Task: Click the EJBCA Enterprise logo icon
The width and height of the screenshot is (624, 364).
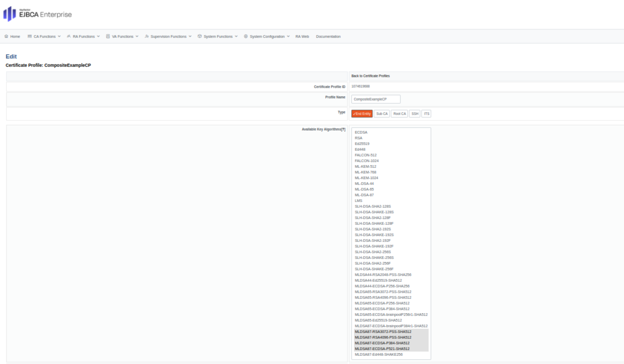Action: pyautogui.click(x=9, y=14)
